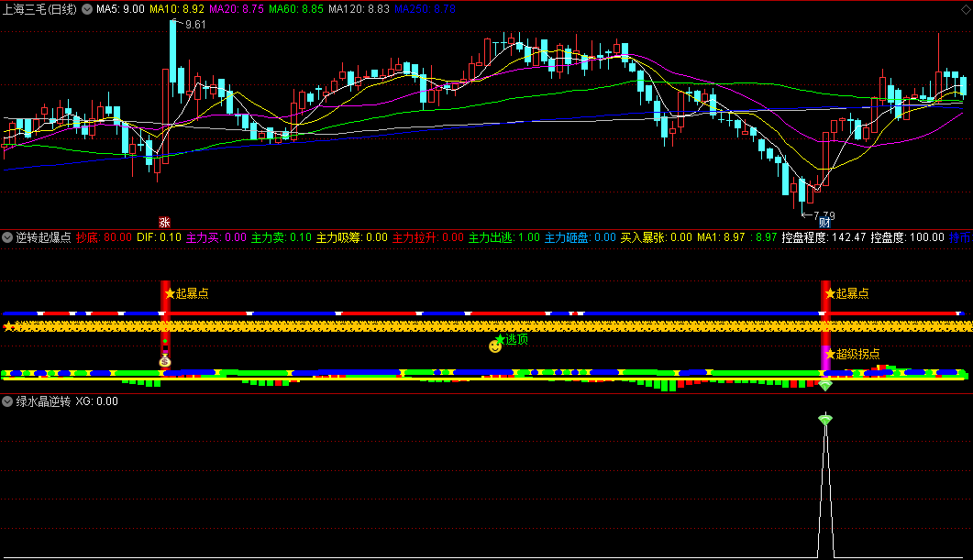Click the 控盘程度: 142.47 value

(x=824, y=237)
